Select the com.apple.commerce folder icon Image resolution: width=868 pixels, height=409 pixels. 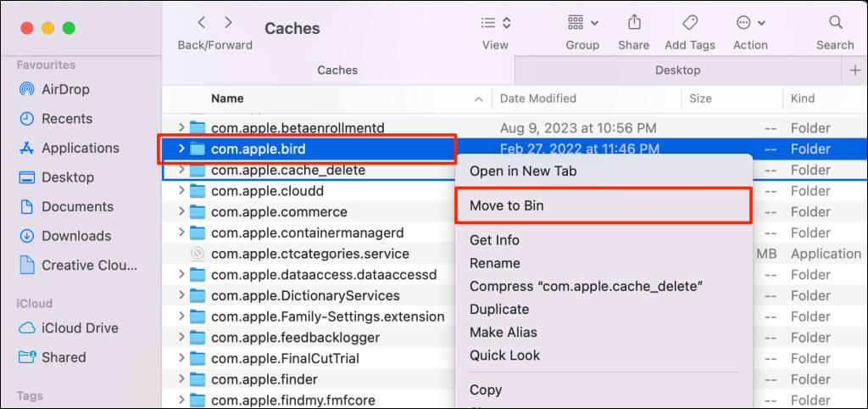[x=198, y=212]
